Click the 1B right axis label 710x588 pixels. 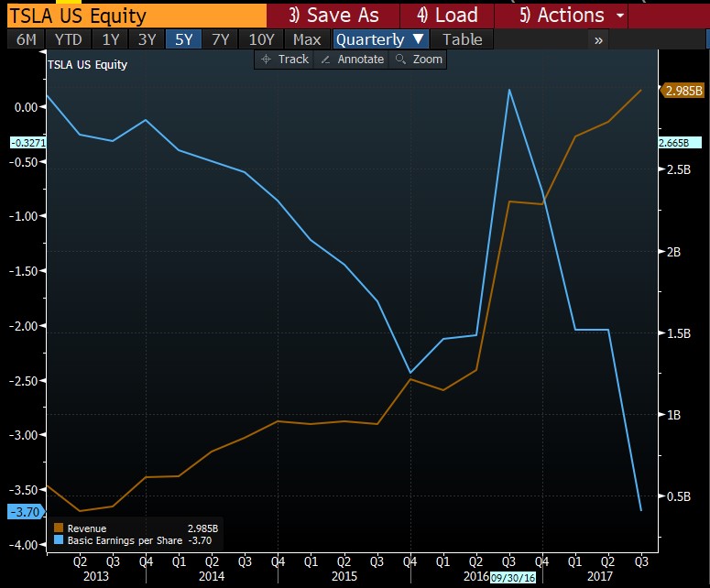click(673, 415)
